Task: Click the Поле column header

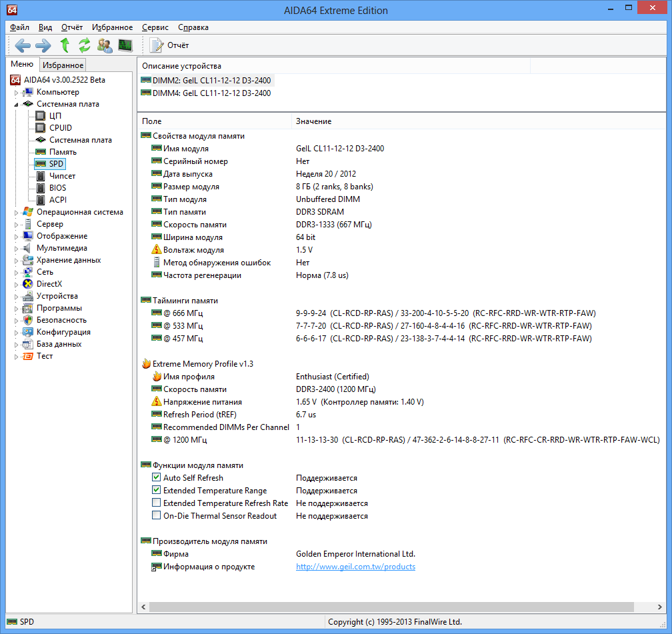Action: 214,121
